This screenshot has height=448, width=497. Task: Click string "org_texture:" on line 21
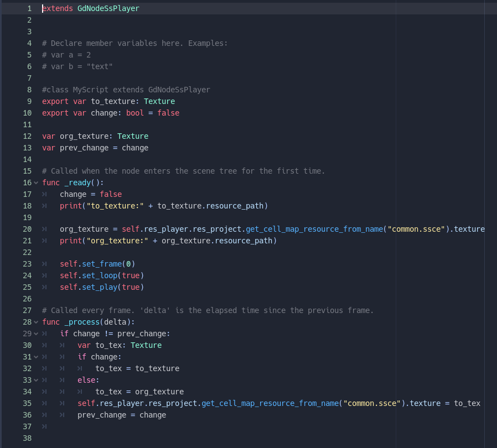117,241
